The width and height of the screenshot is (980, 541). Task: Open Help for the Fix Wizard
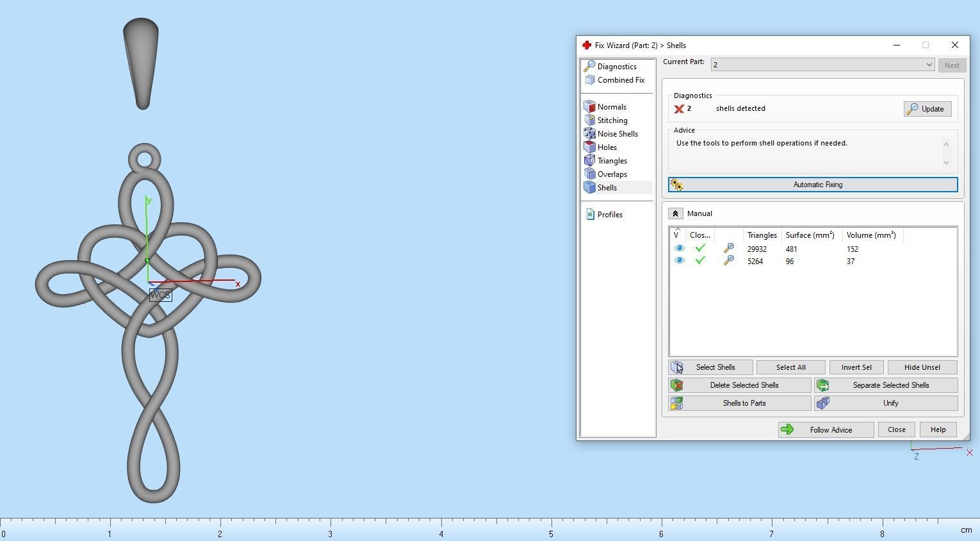point(938,430)
